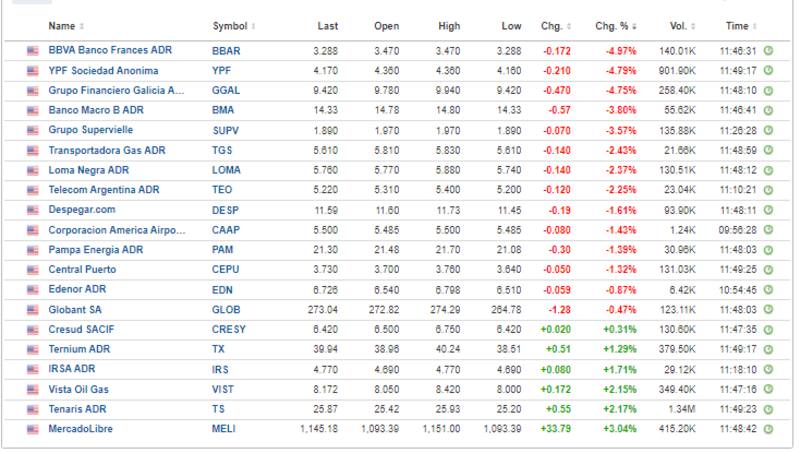The height and width of the screenshot is (453, 800).
Task: Click the flag icon next to Loma Negra ADR
Action: [32, 170]
